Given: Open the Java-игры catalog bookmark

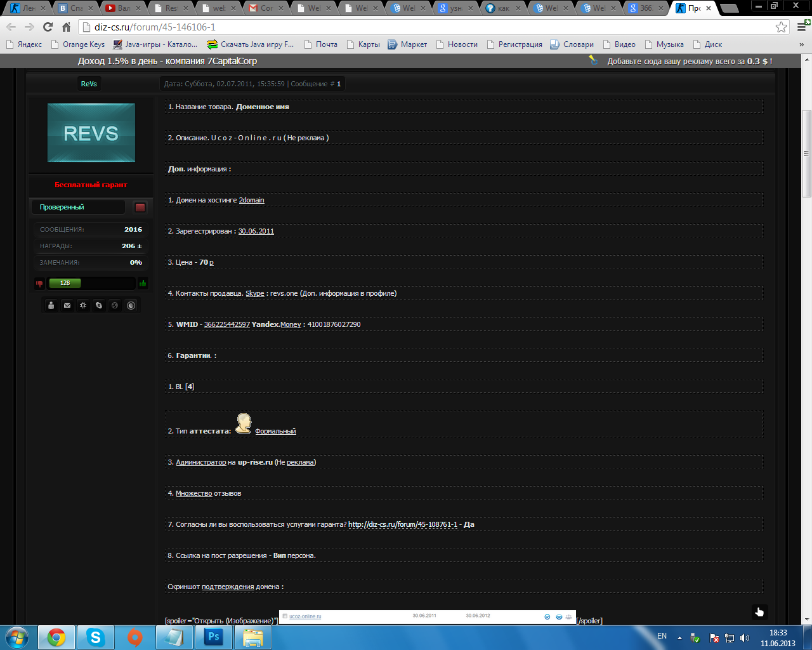Looking at the screenshot, I should (x=155, y=44).
